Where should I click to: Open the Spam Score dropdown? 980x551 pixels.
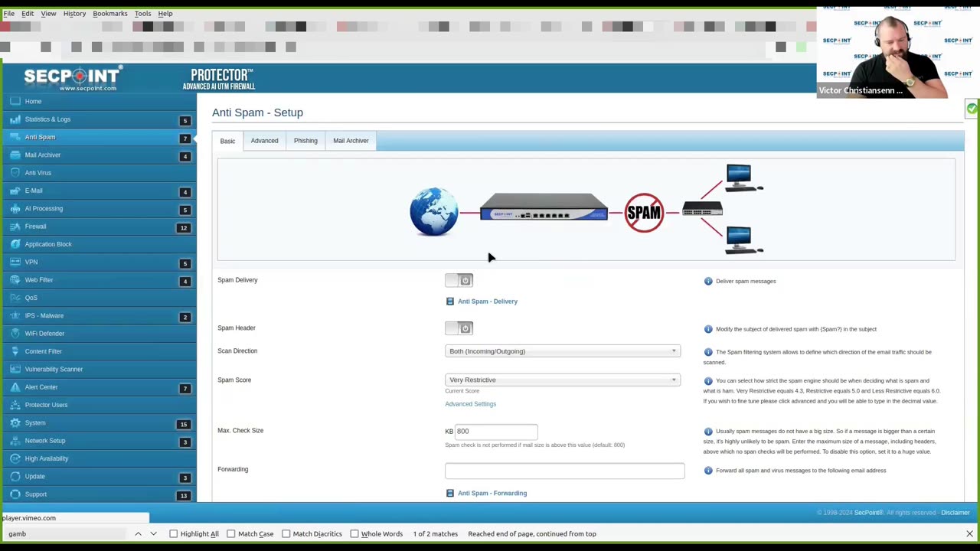tap(563, 380)
